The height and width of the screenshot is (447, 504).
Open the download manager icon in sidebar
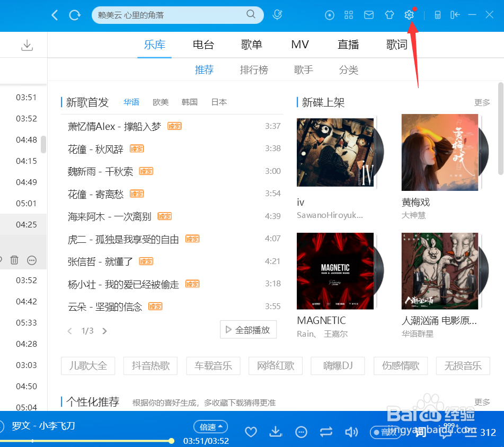coord(27,45)
